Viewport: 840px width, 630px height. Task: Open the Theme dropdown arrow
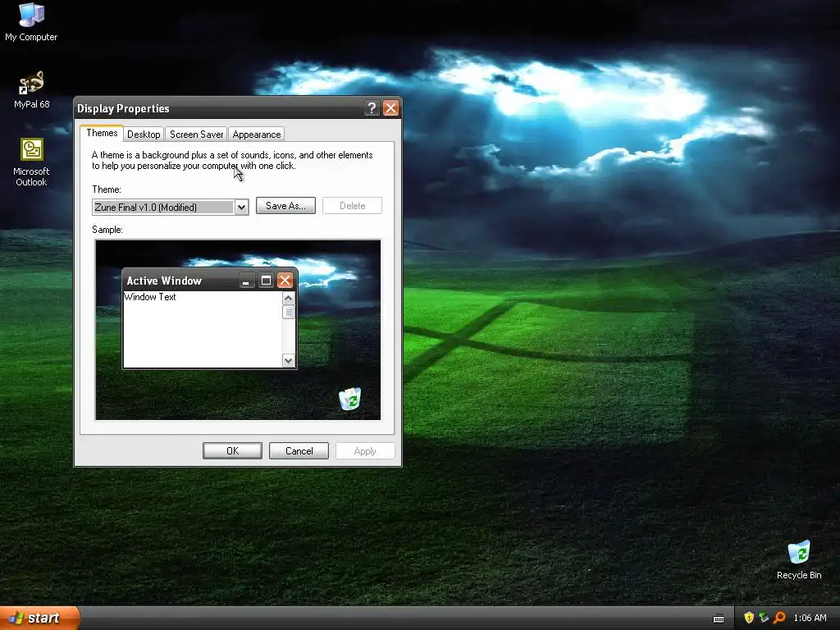click(242, 208)
